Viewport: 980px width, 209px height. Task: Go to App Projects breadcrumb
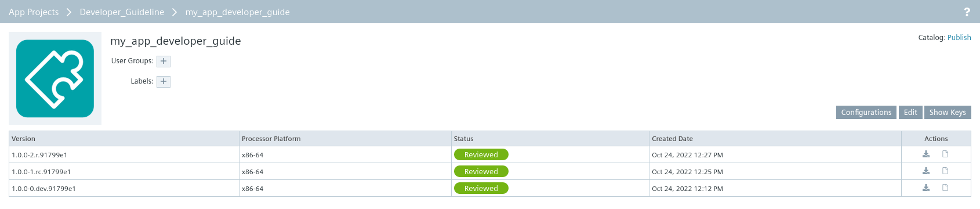coord(34,12)
